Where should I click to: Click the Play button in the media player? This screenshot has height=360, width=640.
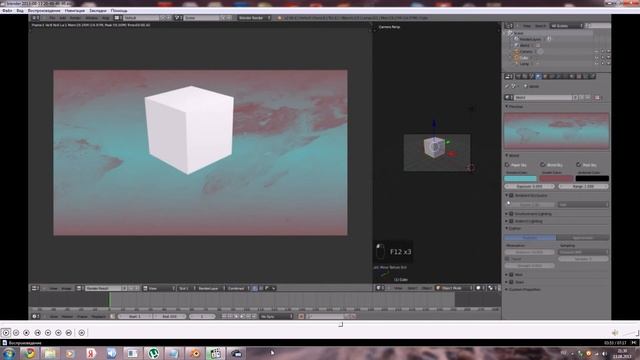(x=6, y=333)
